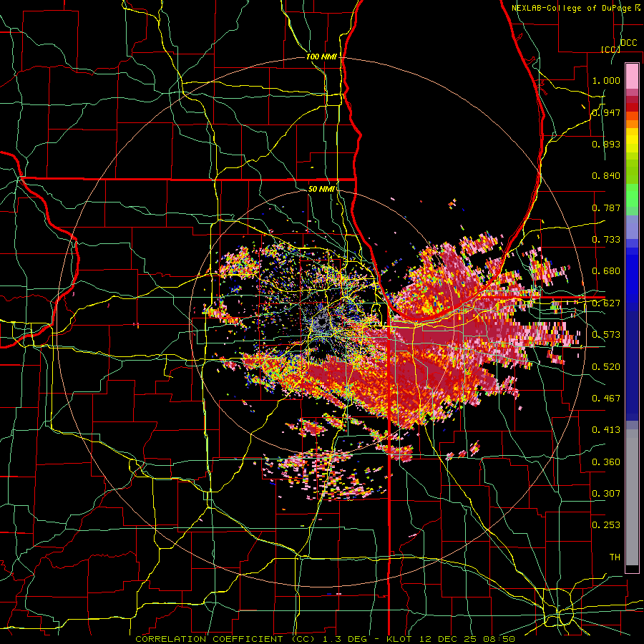The height and width of the screenshot is (644, 644).
Task: Click the 0.307 scale value
Action: point(606,493)
